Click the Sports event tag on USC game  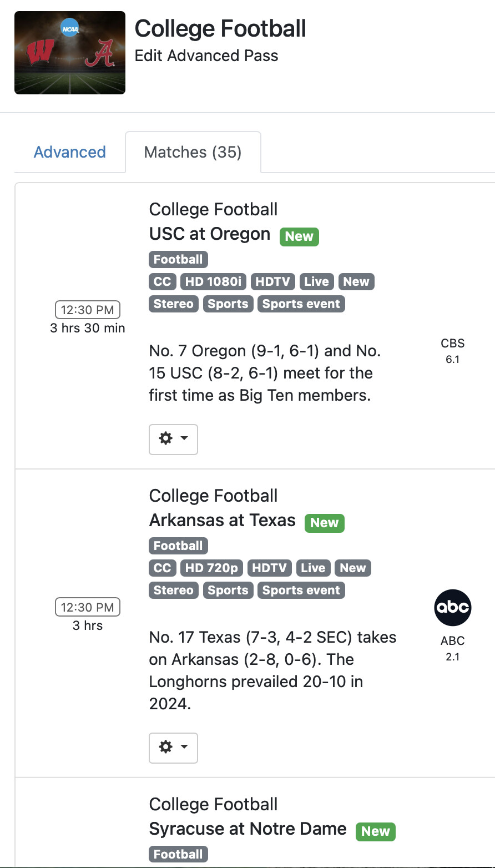301,304
